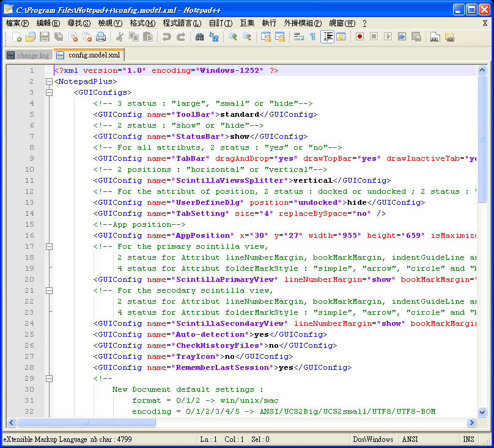Click the horizontal scrollbar thumb
Image resolution: width=494 pixels, height=448 pixels.
86,422
